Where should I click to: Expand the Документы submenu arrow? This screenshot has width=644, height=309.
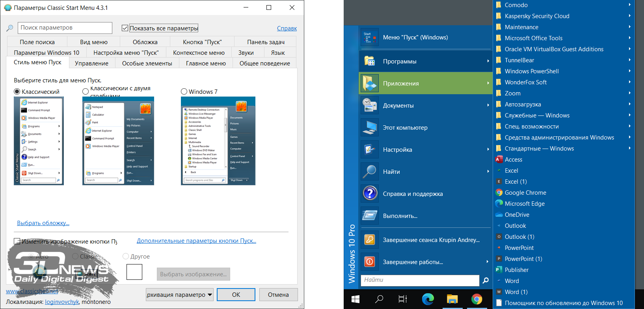pyautogui.click(x=488, y=105)
